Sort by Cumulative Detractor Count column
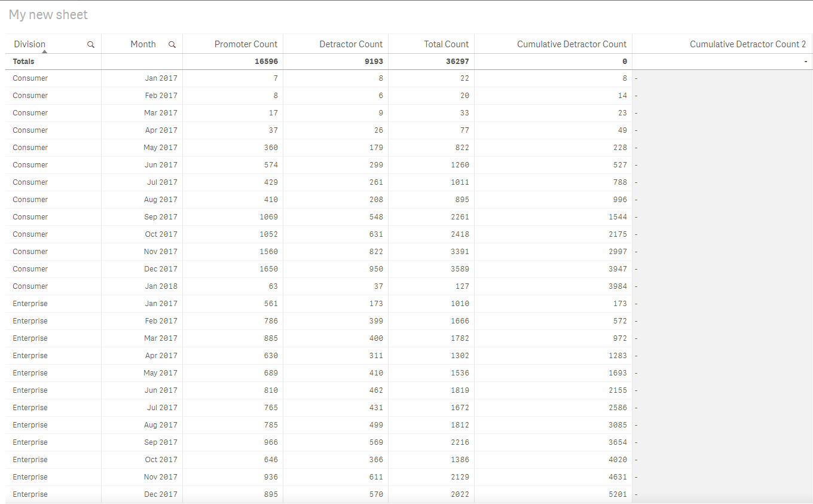This screenshot has height=504, width=813. (x=571, y=44)
